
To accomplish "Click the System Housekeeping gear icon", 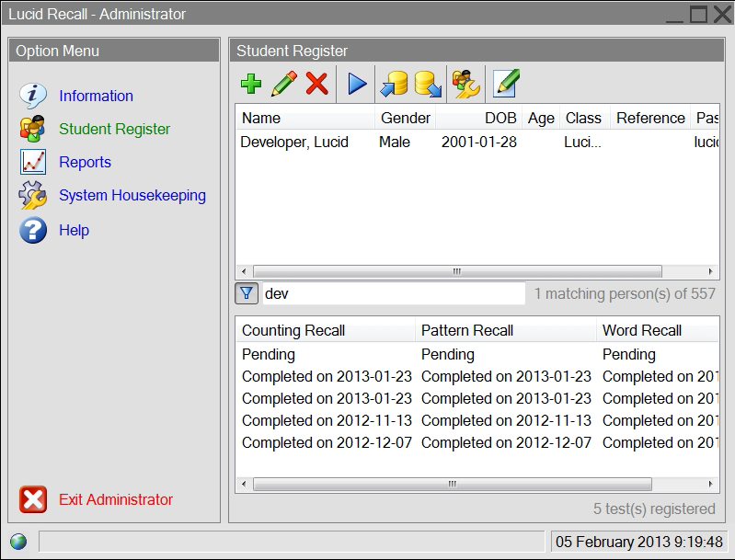I will [x=33, y=195].
